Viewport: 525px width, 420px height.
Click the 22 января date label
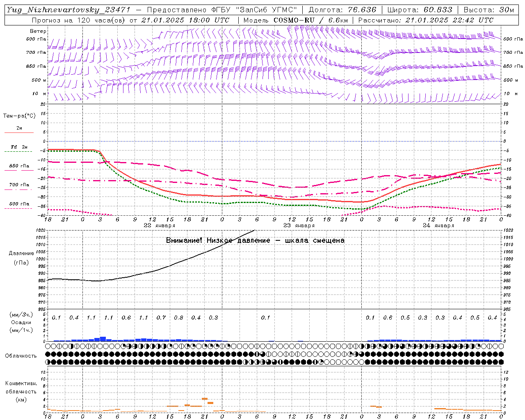click(x=160, y=226)
